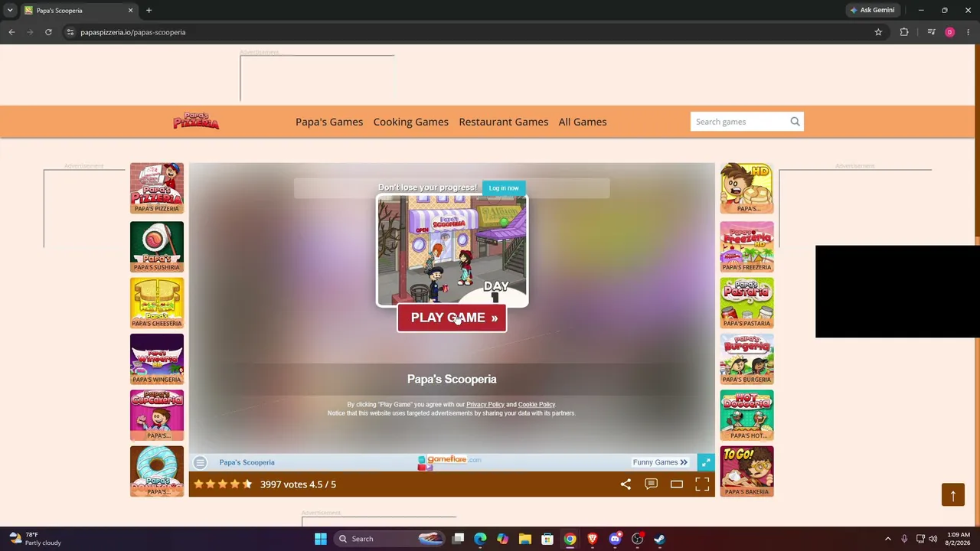
Task: Open the media controls icon in Chrome toolbar
Action: [931, 32]
